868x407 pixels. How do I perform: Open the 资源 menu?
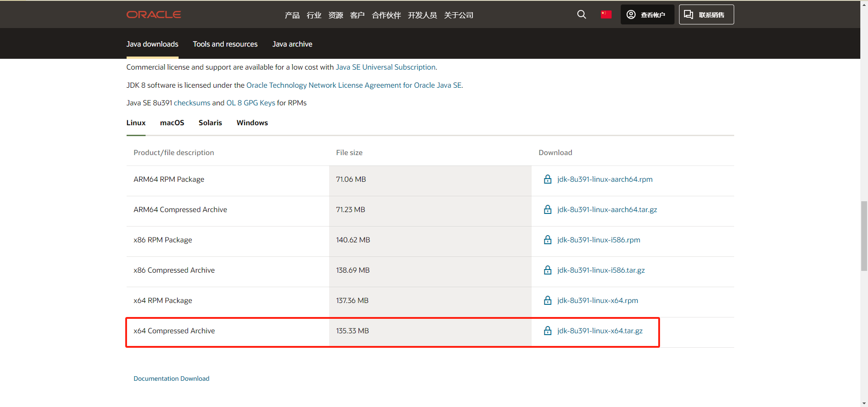coord(335,15)
